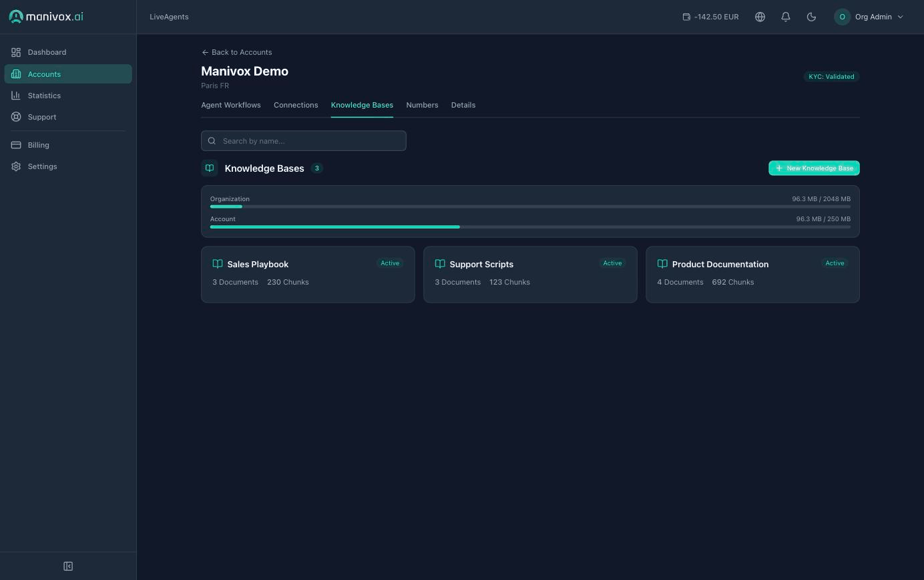Click the knowledge base count badge 3

coord(317,168)
